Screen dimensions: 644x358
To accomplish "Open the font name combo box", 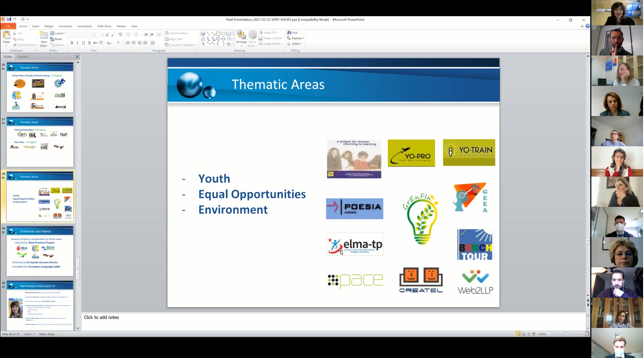I will [82, 35].
